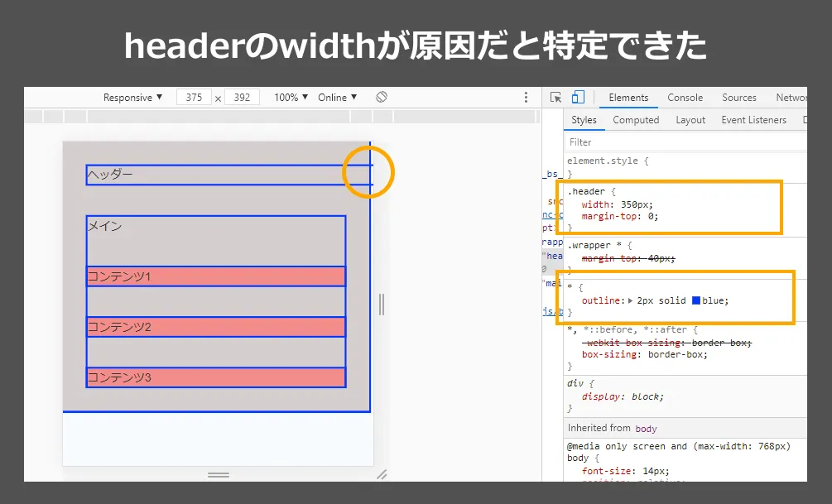Grab the corner viewport resize handle
Viewport: 832px width, 504px height.
(x=382, y=474)
